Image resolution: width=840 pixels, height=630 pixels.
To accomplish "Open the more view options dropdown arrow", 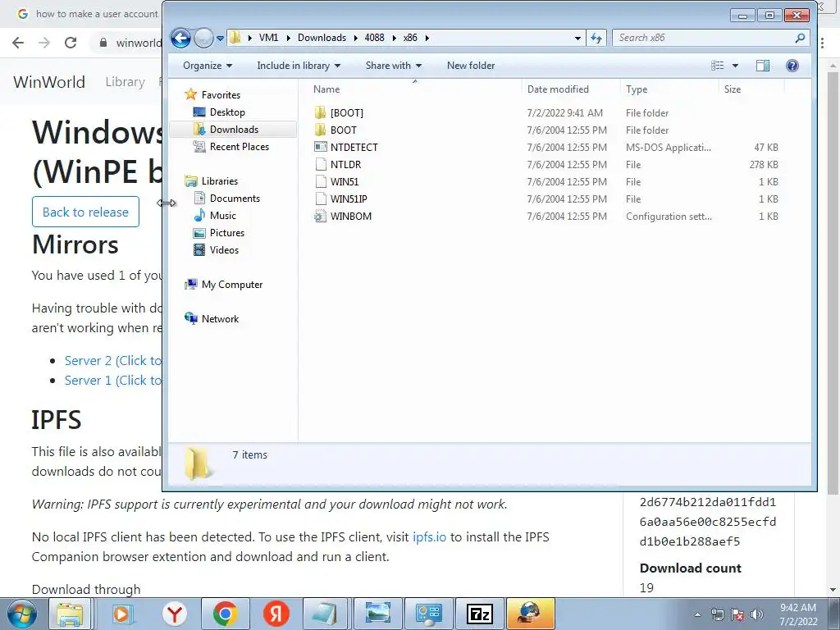I will pos(735,66).
